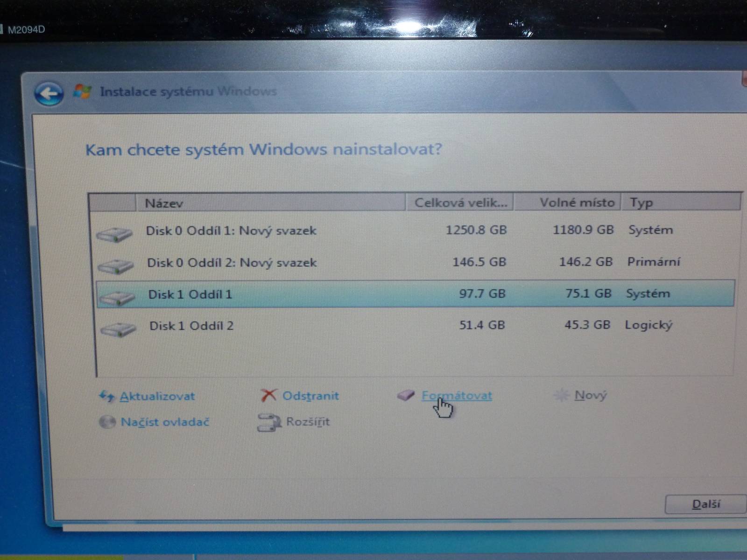Click drive icon for Disk 1 Oddíl 2
Screen dimensions: 747x560
click(x=119, y=329)
